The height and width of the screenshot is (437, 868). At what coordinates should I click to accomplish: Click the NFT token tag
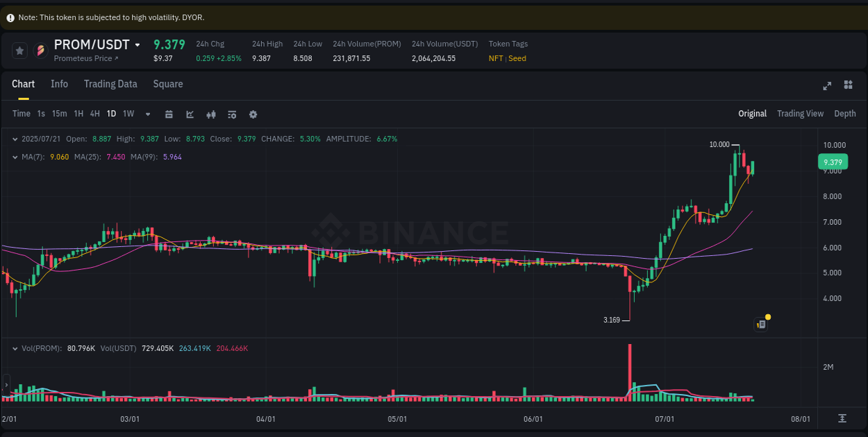point(496,58)
